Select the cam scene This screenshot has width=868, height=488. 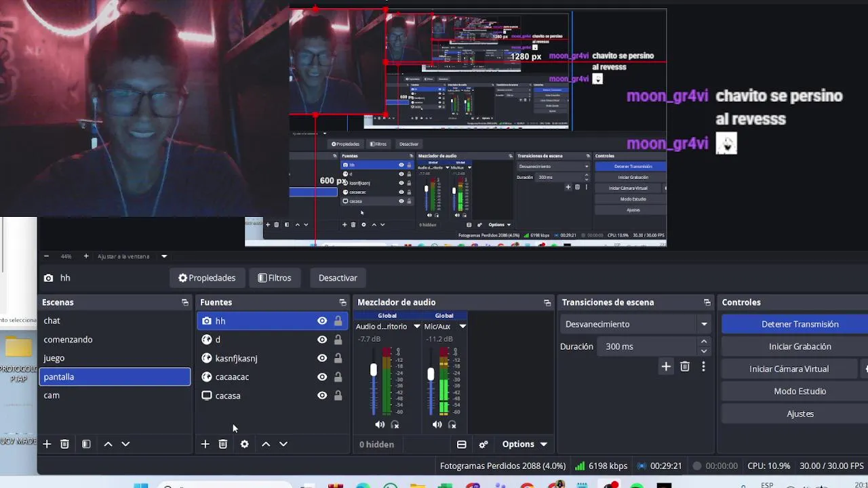115,395
